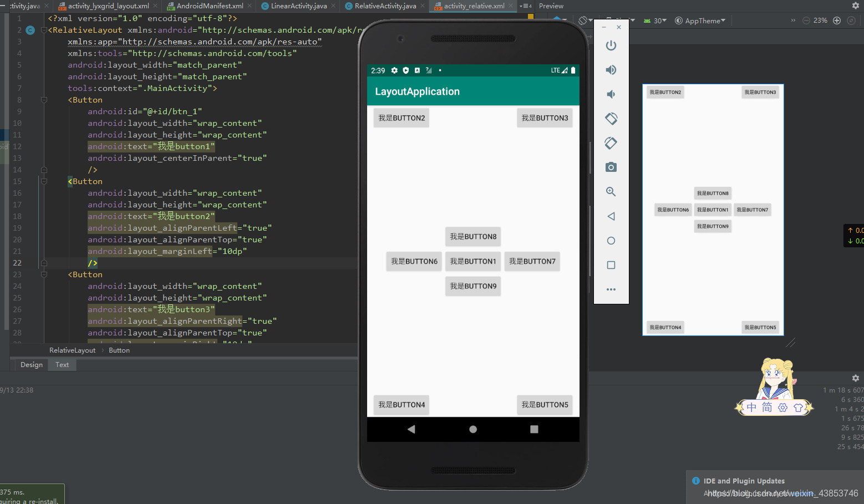Select 我是BUTTON1 in the layout preview
This screenshot has width=864, height=504.
pos(713,210)
